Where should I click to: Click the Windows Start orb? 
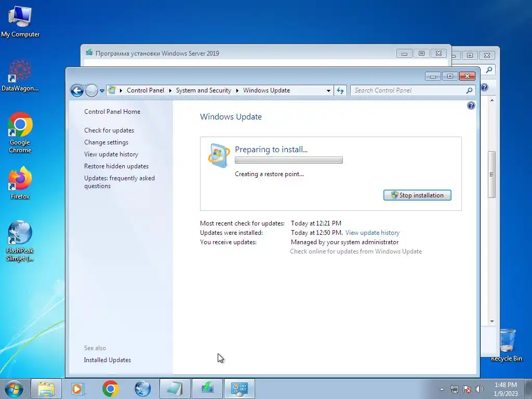pyautogui.click(x=14, y=389)
